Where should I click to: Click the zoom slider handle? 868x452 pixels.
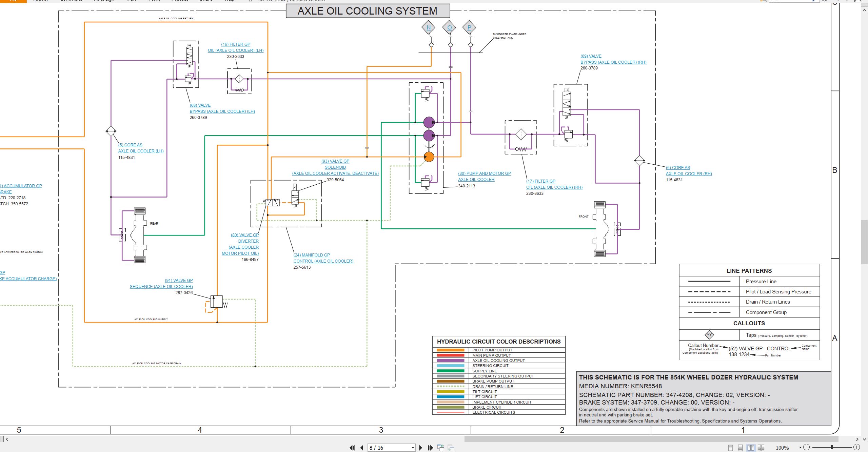coord(831,447)
